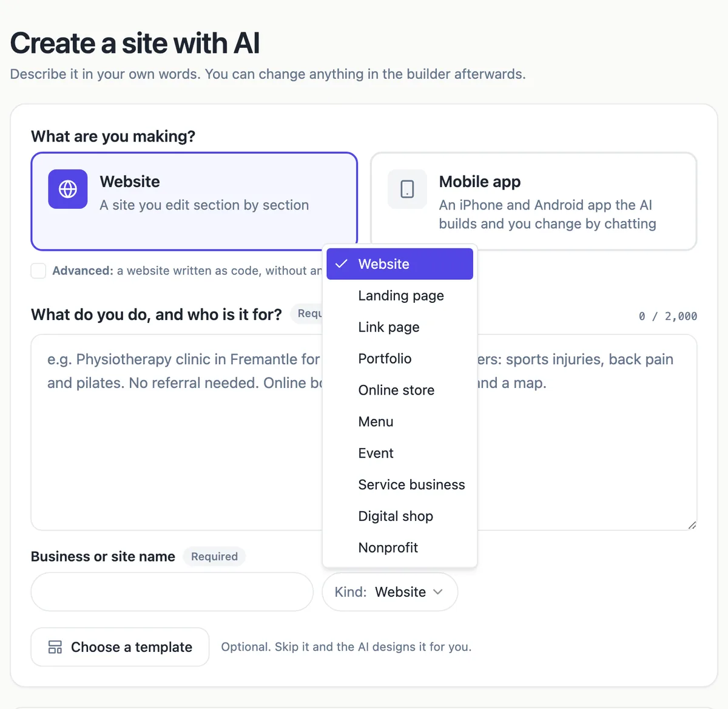Click the globe Website icon
This screenshot has height=709, width=728.
(x=68, y=189)
